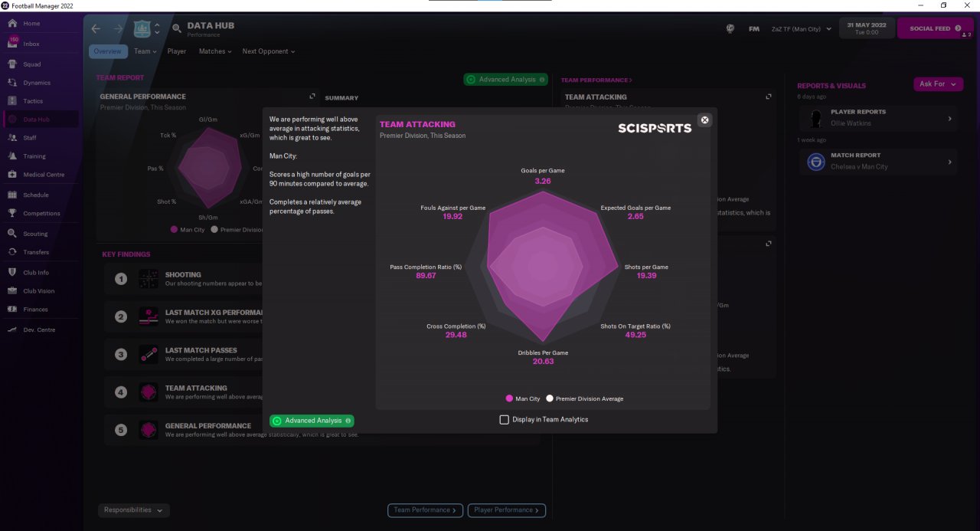The height and width of the screenshot is (531, 980).
Task: Open the ZaZ TF (Man City) manager dropdown
Action: [801, 29]
